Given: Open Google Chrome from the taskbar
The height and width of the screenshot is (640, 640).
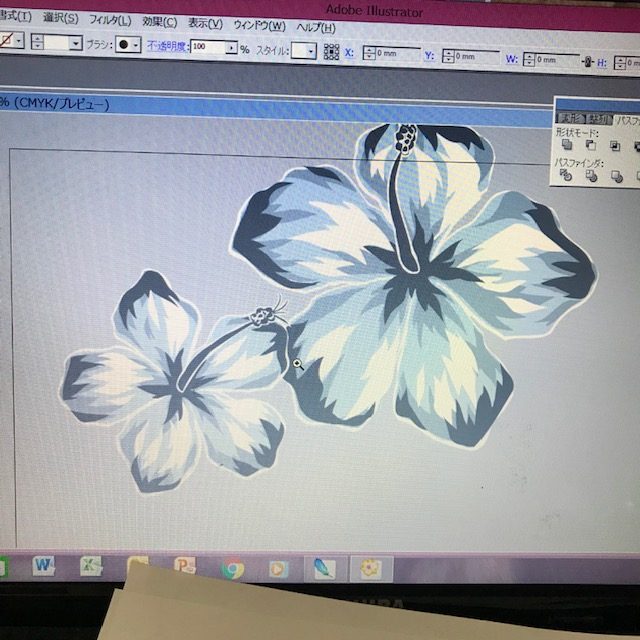Looking at the screenshot, I should point(233,567).
